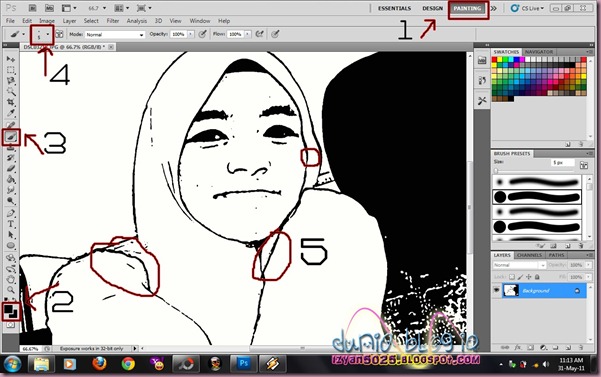Create a new layer in Layers panel
601x377 pixels.
pos(568,347)
